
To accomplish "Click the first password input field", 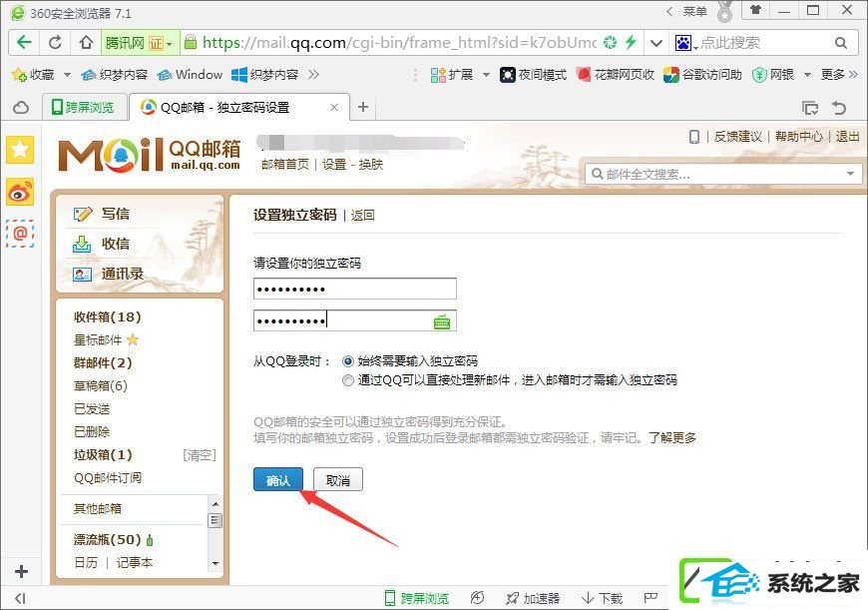I will [355, 289].
